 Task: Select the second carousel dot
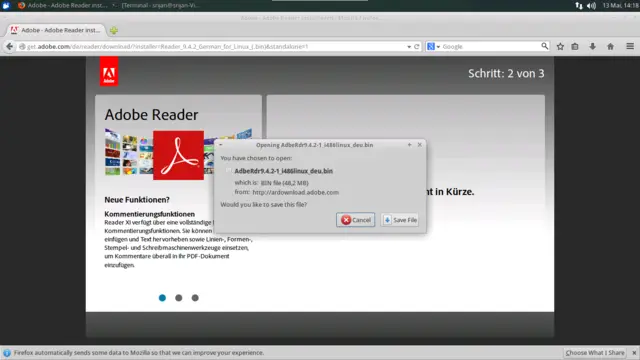coord(178,298)
